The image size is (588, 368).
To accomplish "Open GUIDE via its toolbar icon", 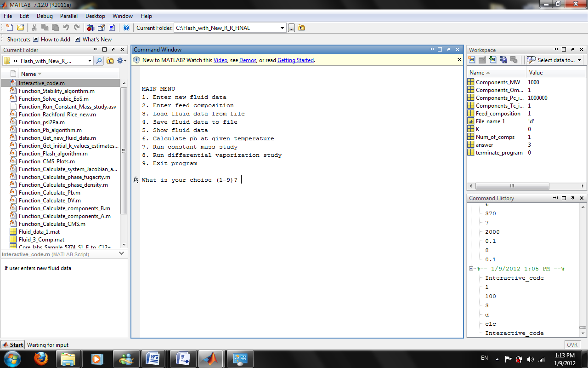I will point(101,28).
